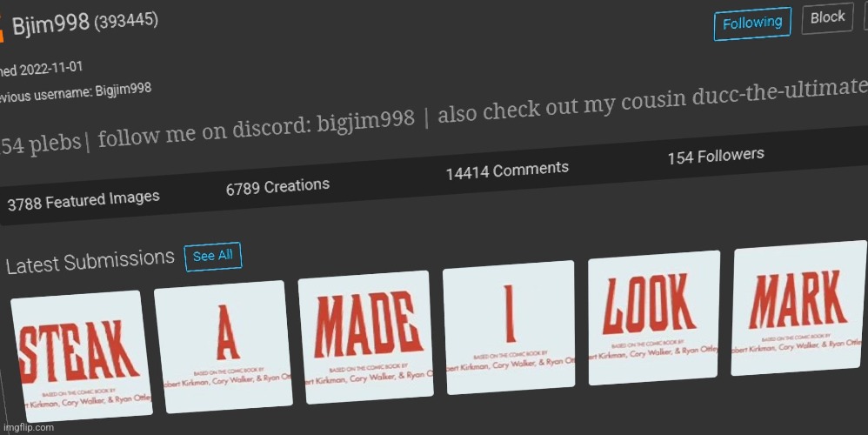Click the Block button
This screenshot has height=435, width=868.
[828, 17]
